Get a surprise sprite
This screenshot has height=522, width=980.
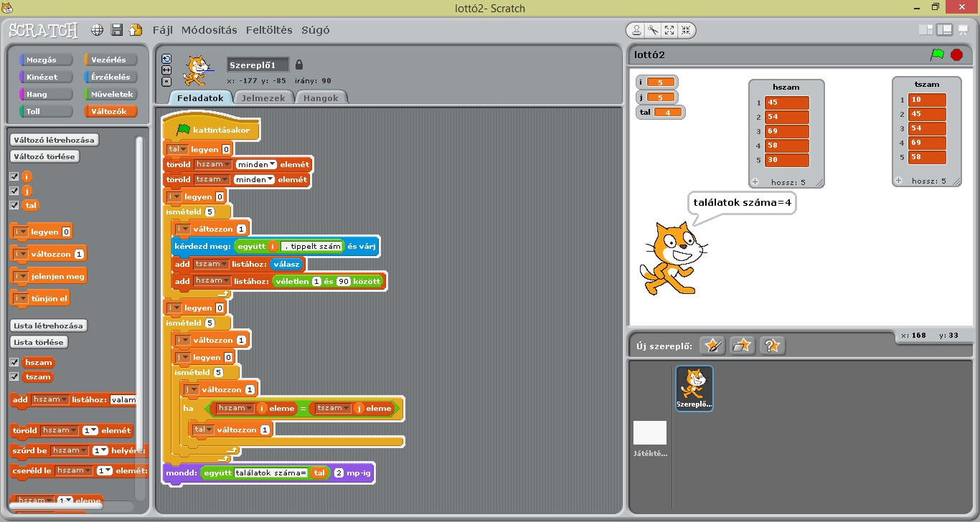click(x=772, y=346)
